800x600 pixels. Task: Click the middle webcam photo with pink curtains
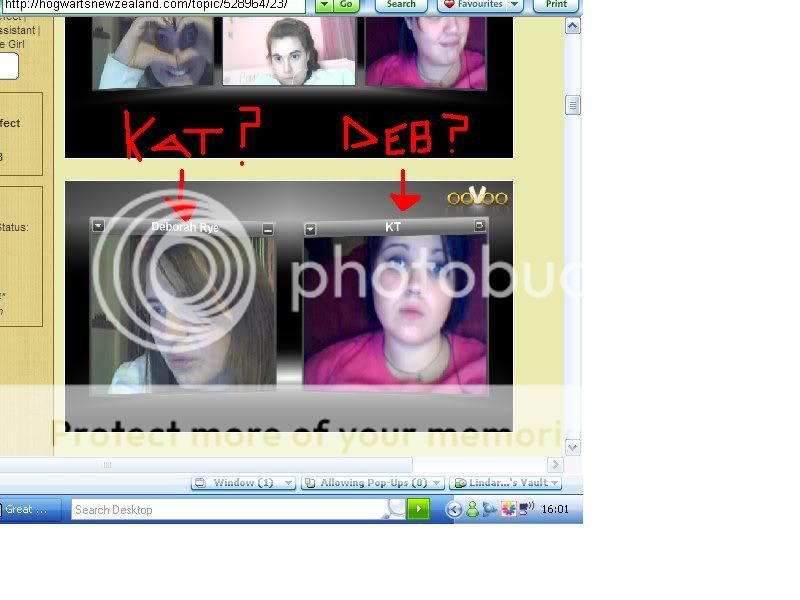click(x=289, y=51)
